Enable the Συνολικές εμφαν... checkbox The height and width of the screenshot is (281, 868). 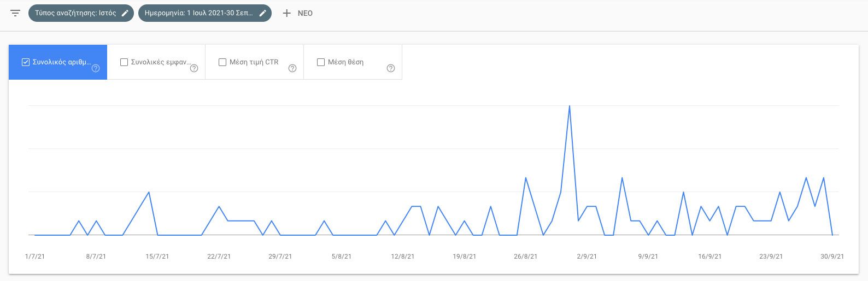pyautogui.click(x=124, y=62)
